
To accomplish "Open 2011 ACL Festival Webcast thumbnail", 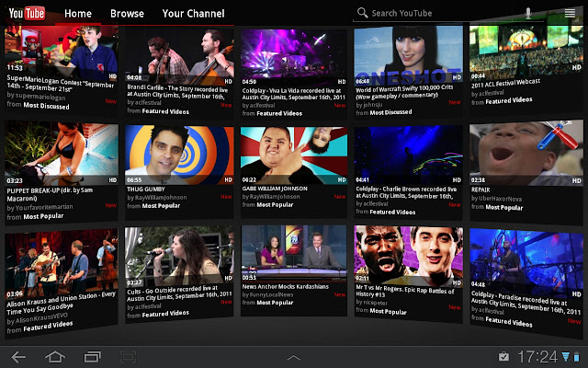I will coord(526,52).
